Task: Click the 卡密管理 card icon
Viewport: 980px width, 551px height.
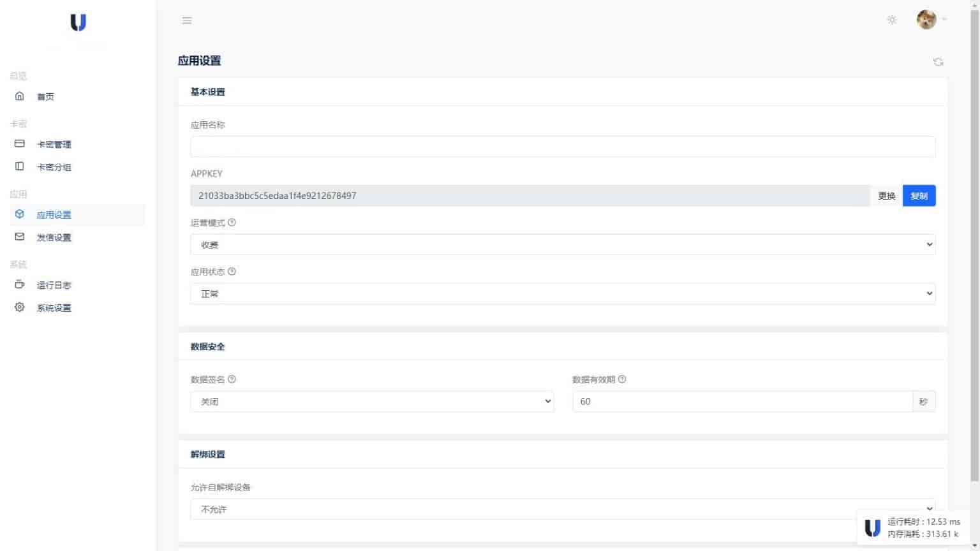Action: (20, 143)
